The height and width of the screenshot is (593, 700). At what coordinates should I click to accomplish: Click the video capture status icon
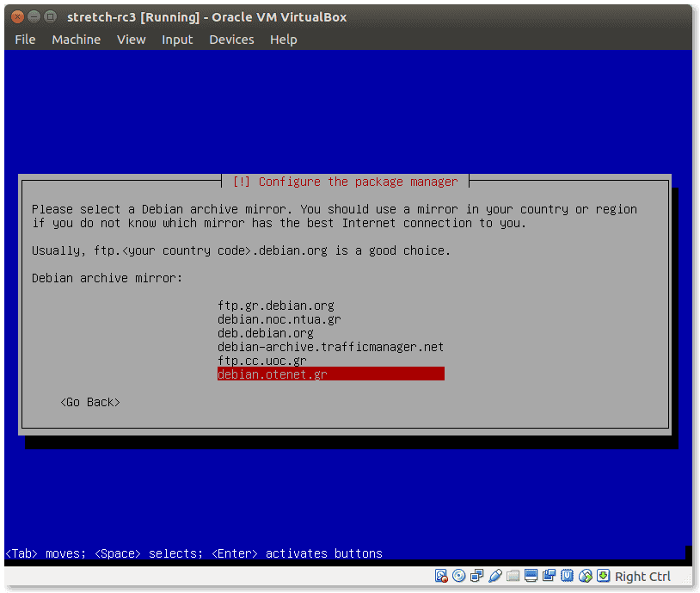550,576
